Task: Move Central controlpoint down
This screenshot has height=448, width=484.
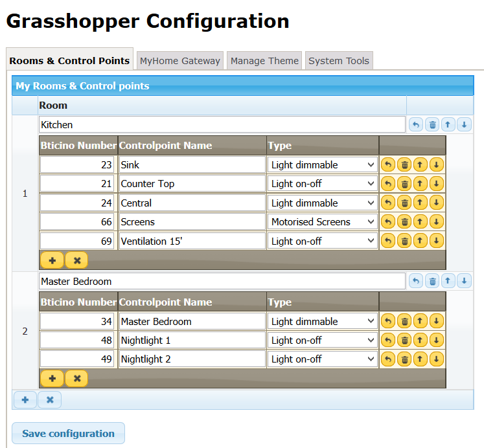Action: click(x=437, y=203)
